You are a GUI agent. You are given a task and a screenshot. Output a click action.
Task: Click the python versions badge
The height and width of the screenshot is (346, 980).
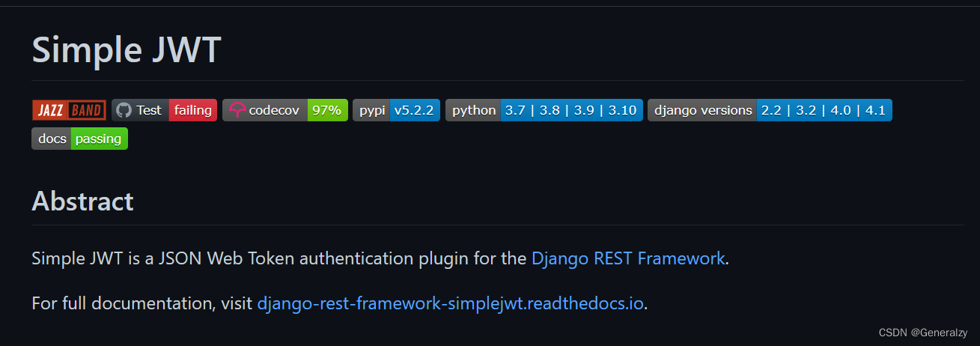point(544,110)
